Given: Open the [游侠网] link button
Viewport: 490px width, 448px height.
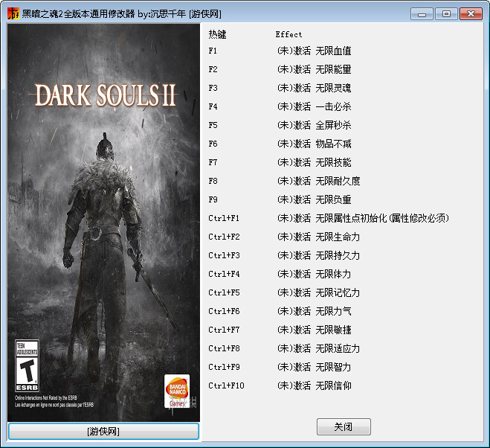Looking at the screenshot, I should tap(103, 432).
